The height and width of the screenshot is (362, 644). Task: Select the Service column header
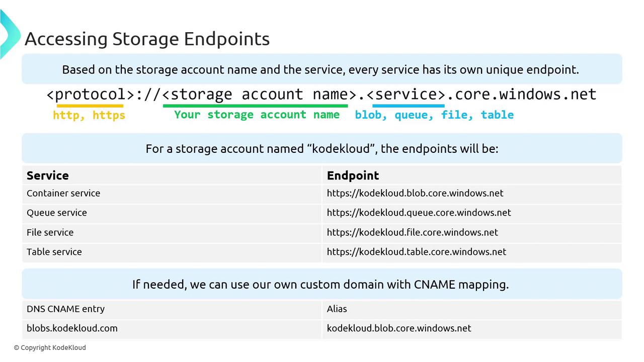(x=48, y=175)
